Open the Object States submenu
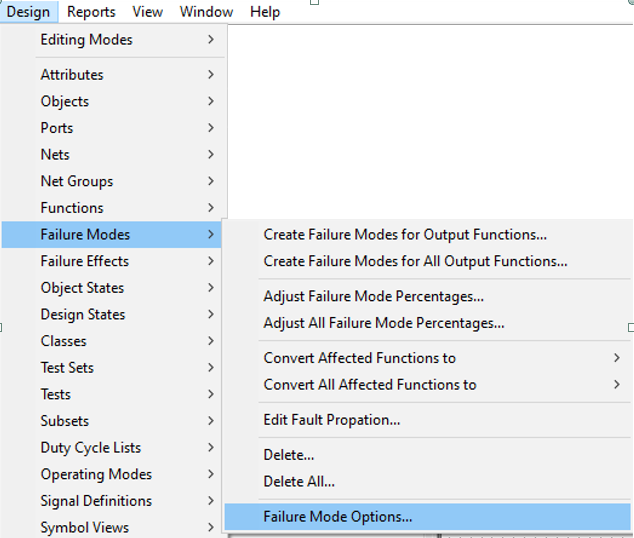This screenshot has width=634, height=538. pos(112,288)
